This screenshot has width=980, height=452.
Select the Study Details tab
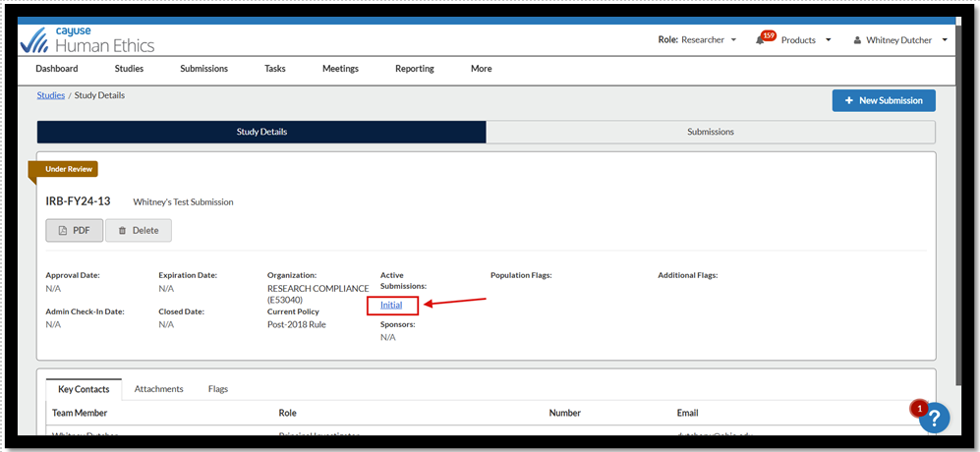point(261,132)
